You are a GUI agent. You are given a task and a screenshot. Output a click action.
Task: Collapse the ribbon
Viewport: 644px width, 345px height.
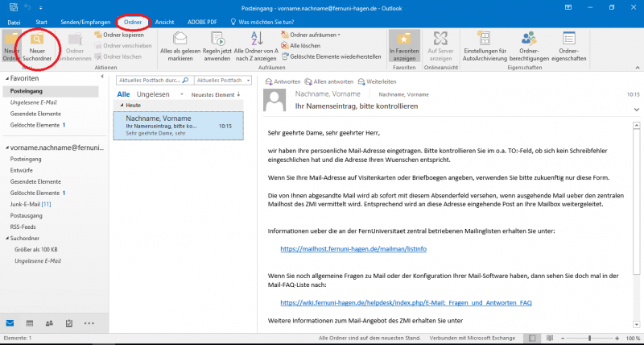tap(638, 68)
